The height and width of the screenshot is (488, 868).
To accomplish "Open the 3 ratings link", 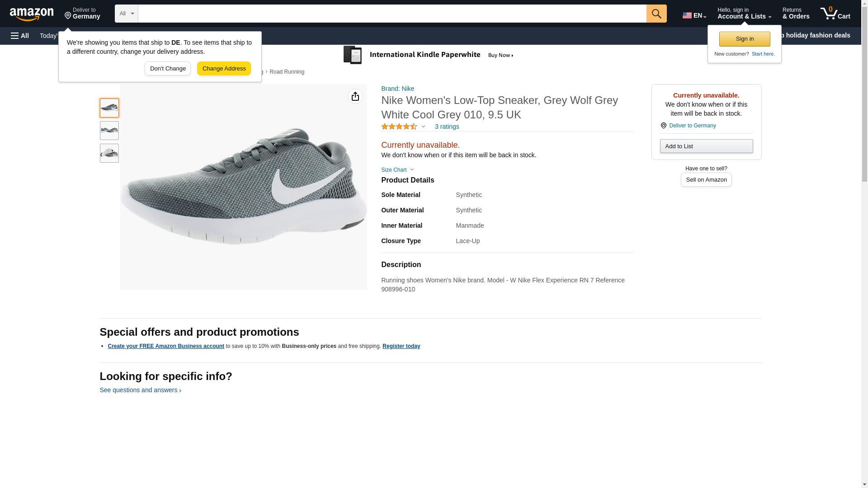I will click(447, 127).
